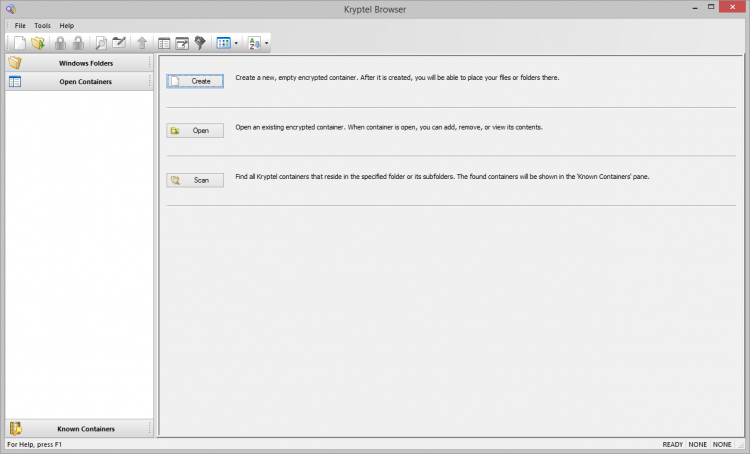The width and height of the screenshot is (750, 454).
Task: Click the window with pencil toolbar icon
Action: [x=182, y=44]
